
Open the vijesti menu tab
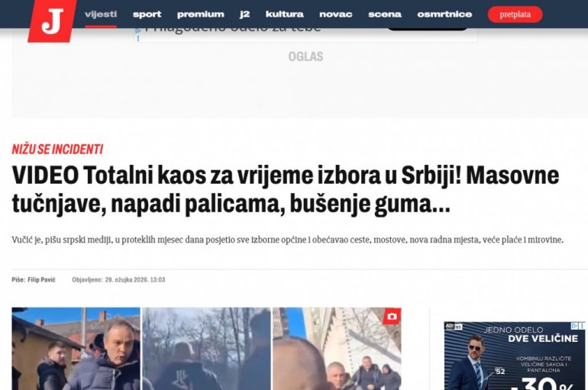(x=101, y=15)
